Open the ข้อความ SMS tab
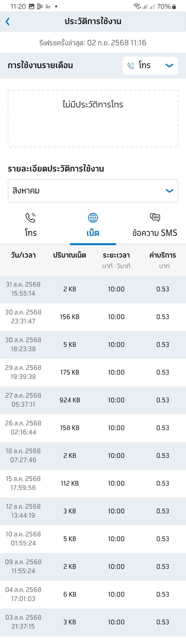Screen dimensions: 186x644 point(155,225)
